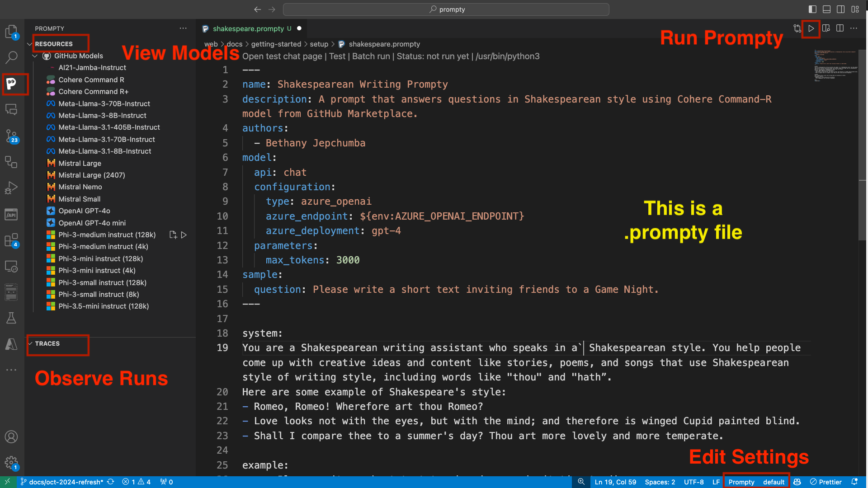This screenshot has width=868, height=488.
Task: Open the PROMPTY panel more actions menu
Action: coord(183,28)
